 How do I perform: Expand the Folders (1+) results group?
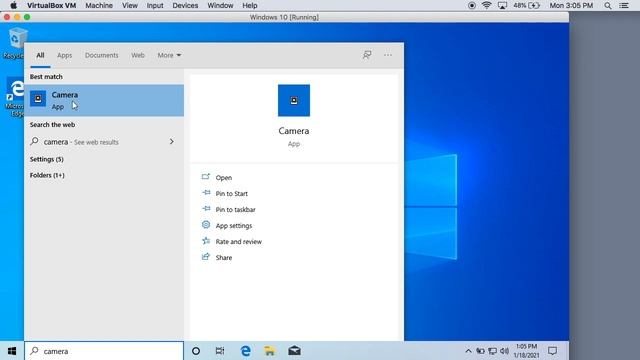pos(47,175)
